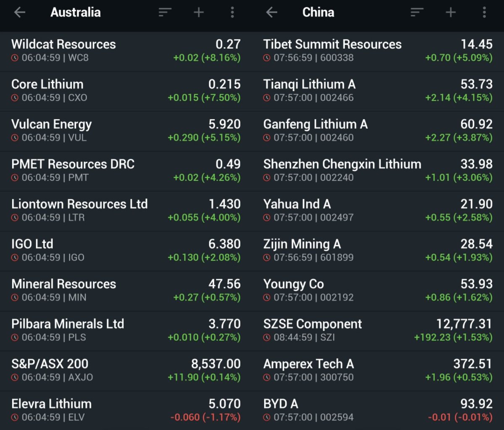
Task: Tap Mineral Resources price 47.56
Action: coord(225,284)
